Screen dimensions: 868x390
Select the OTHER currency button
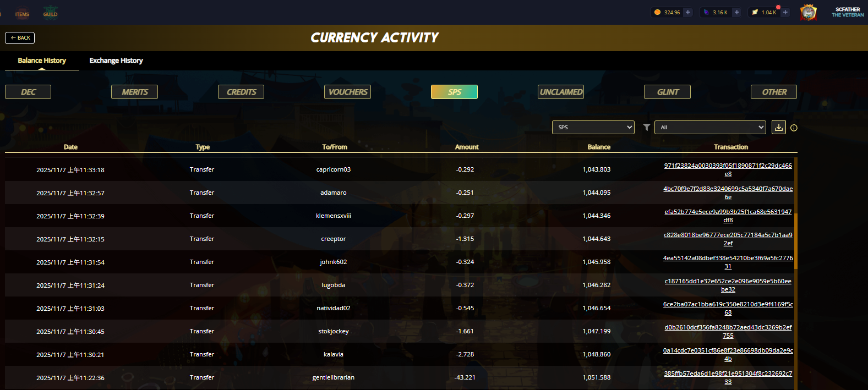click(774, 92)
